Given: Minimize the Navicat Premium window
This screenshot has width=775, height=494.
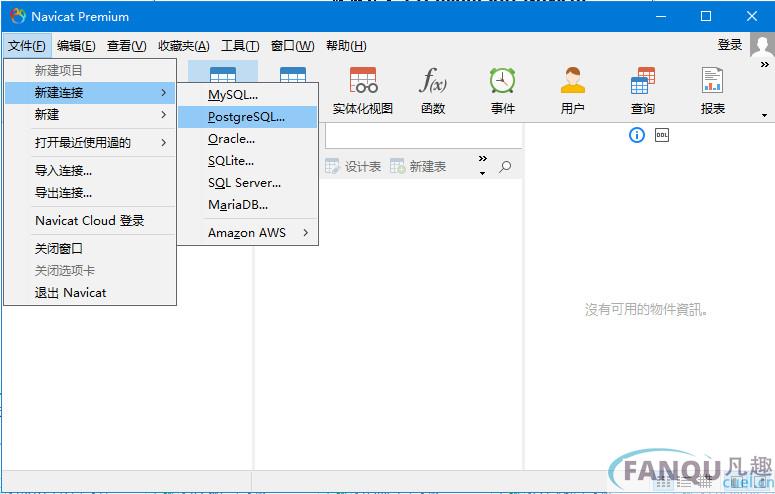Looking at the screenshot, I should (x=661, y=16).
